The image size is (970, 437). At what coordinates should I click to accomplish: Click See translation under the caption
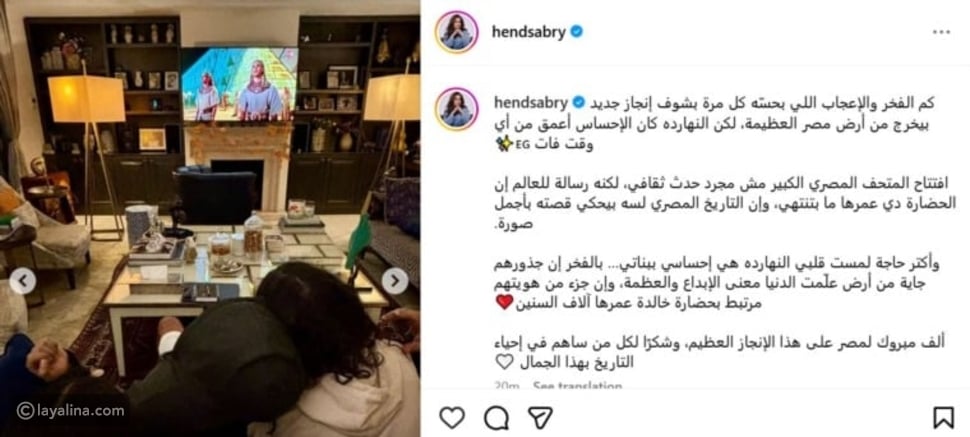(577, 386)
